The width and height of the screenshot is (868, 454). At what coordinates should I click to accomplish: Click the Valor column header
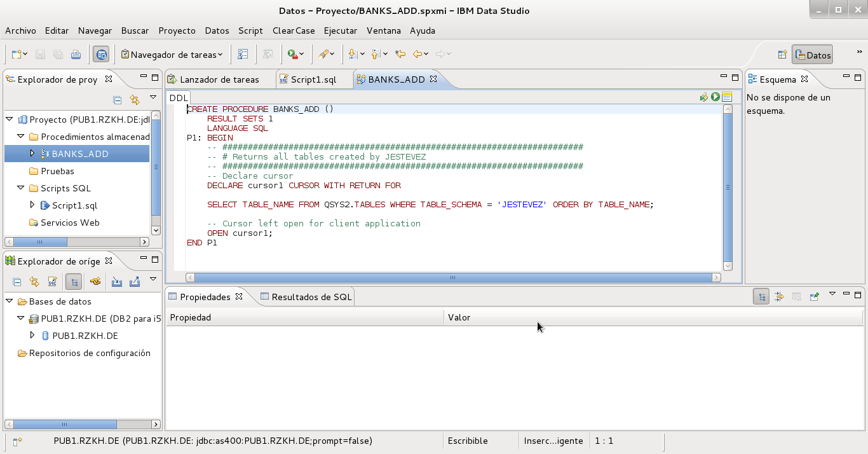pyautogui.click(x=654, y=317)
